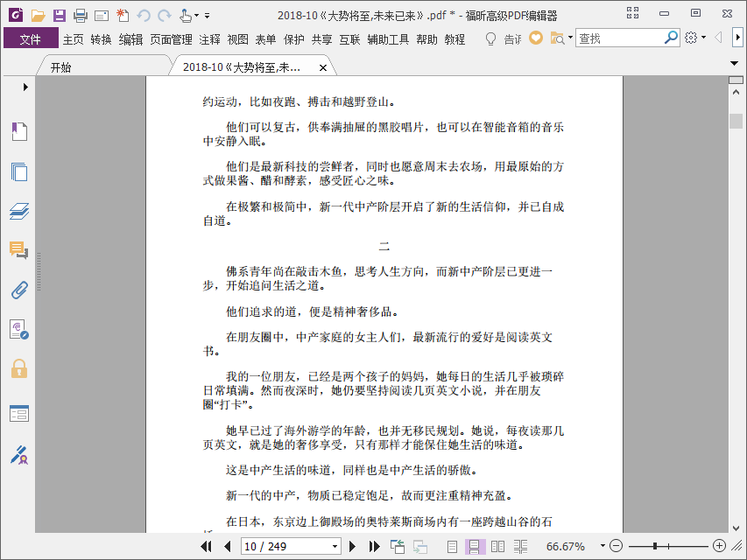Open 页面管理 ribbon tab
The height and width of the screenshot is (560, 747).
(x=171, y=39)
